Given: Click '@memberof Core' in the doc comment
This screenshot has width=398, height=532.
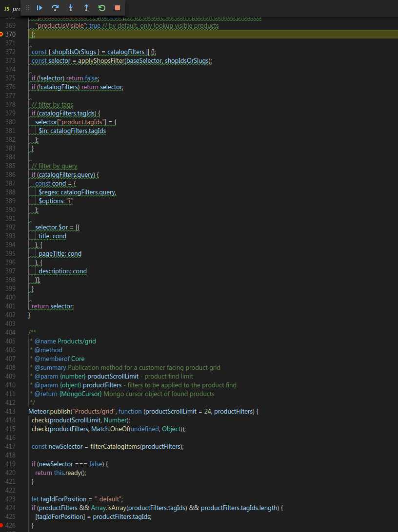Looking at the screenshot, I should [60, 359].
